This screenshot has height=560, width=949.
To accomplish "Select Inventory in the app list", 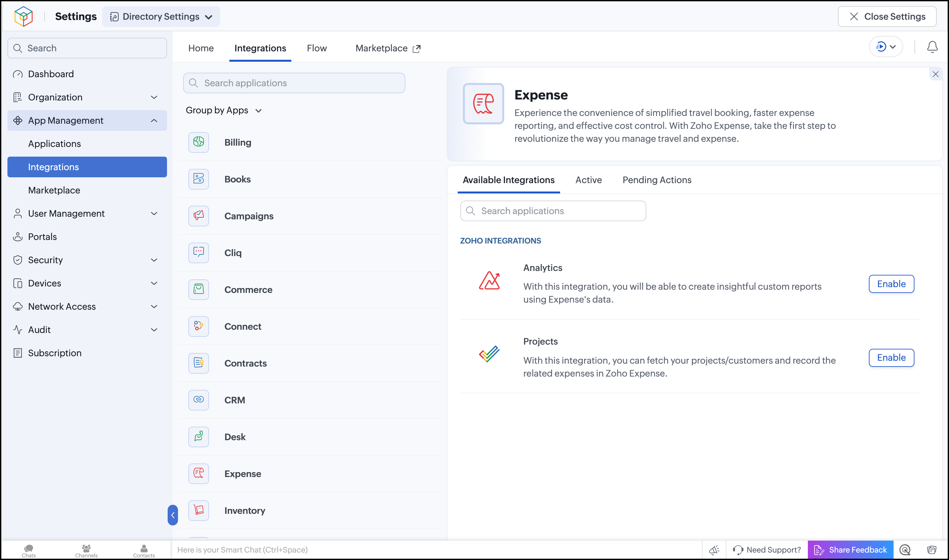I will click(310, 510).
